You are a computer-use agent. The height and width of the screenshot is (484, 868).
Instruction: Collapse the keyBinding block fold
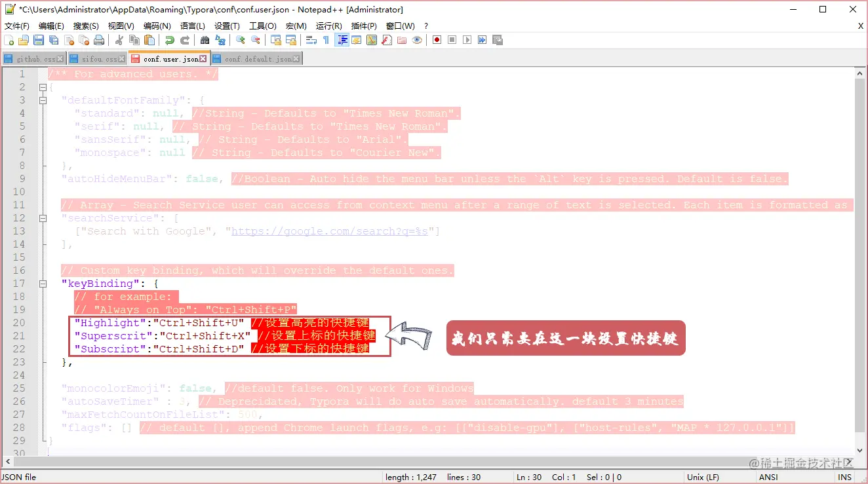[43, 283]
